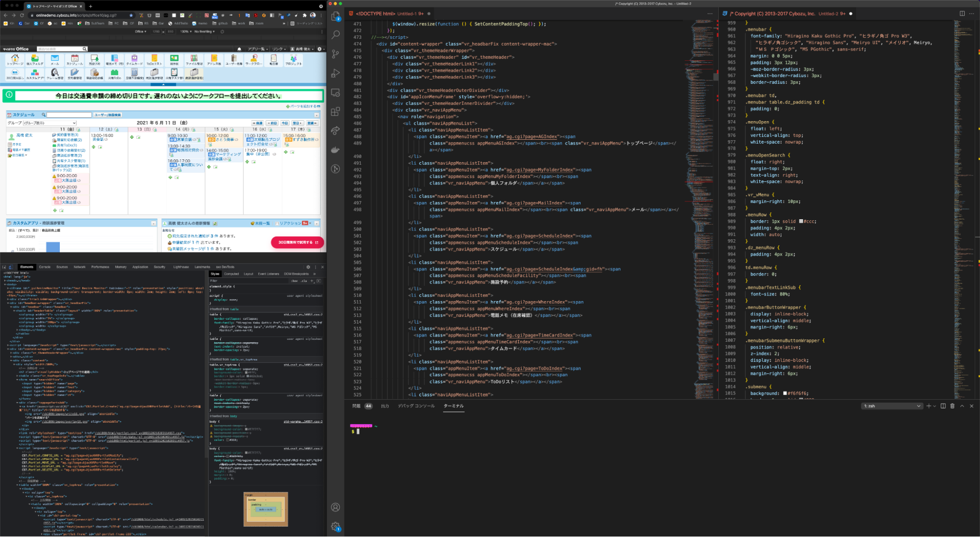This screenshot has height=537, width=980.
Task: Open the Accounts menu in VS Code activity bar
Action: [336, 507]
